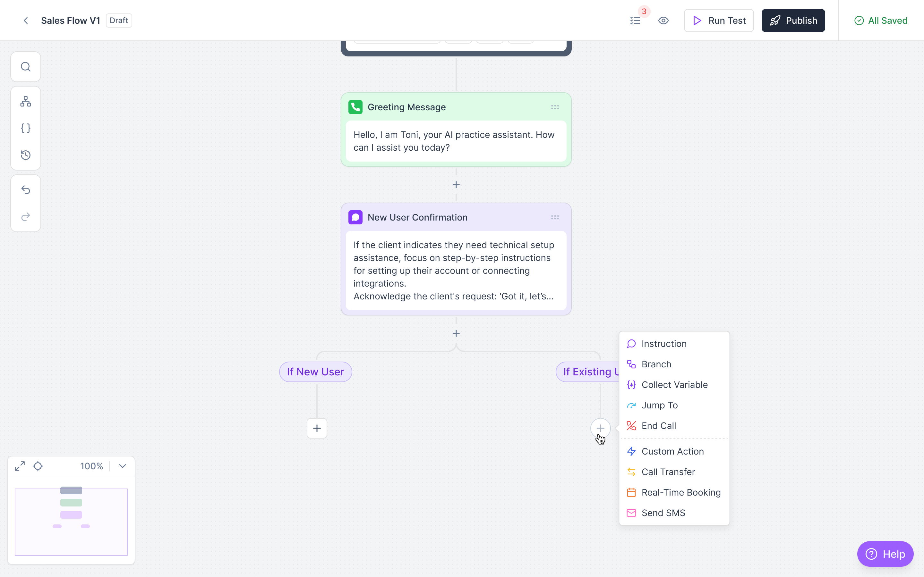Pick Real-Time Booking from the menu

pyautogui.click(x=681, y=492)
